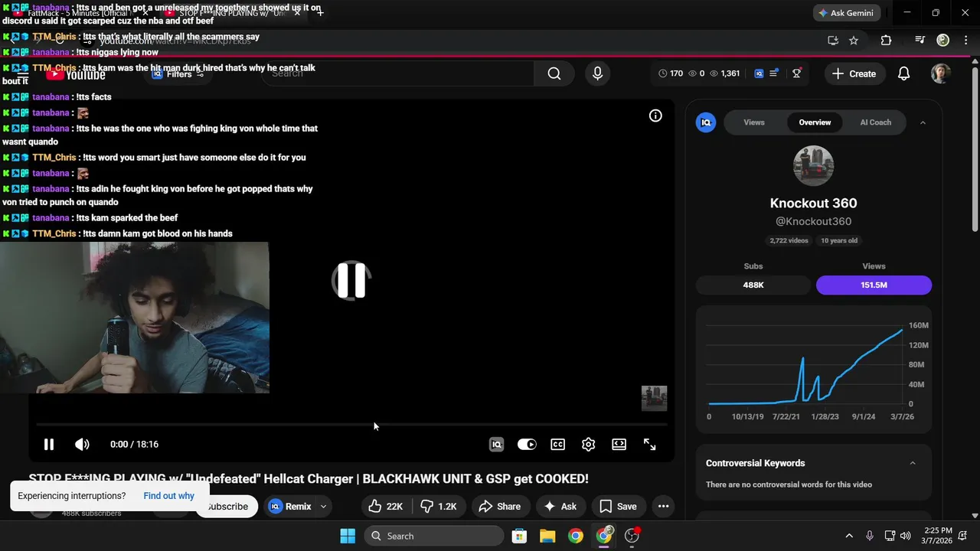Start voice search with the microphone icon

pos(597,73)
